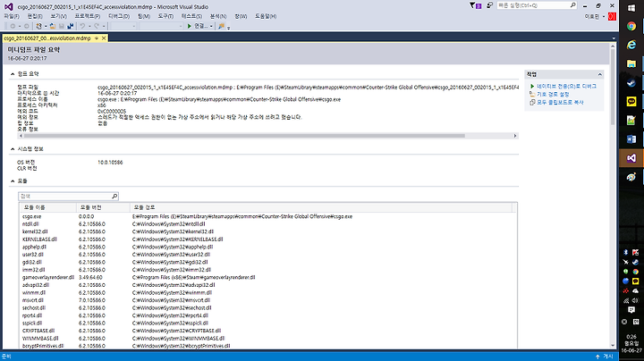Open Steam from the taskbar
644x361 pixels.
point(631,83)
